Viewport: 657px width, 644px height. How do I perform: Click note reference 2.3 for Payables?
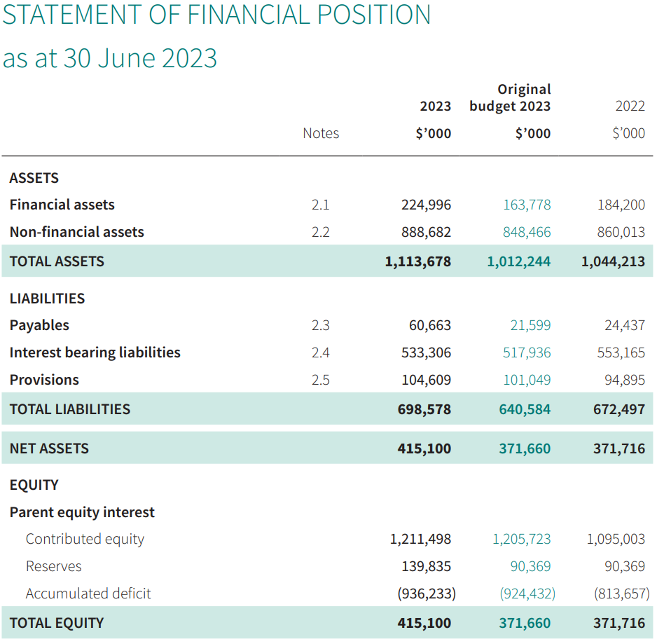321,325
